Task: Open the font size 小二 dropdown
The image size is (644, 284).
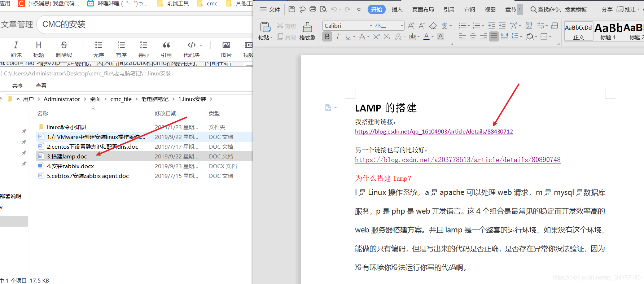Action: (x=402, y=26)
